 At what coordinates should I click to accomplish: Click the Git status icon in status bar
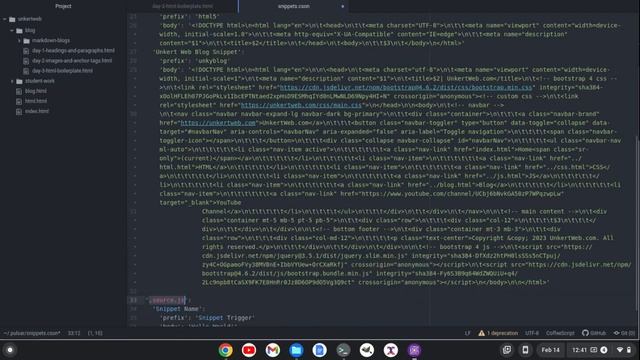[x=616, y=333]
